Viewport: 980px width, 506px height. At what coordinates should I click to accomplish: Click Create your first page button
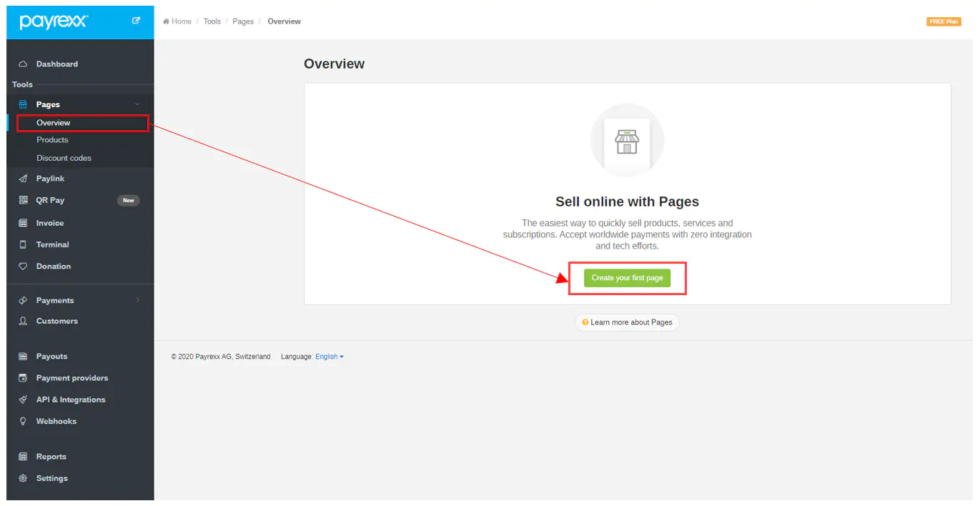click(x=627, y=278)
